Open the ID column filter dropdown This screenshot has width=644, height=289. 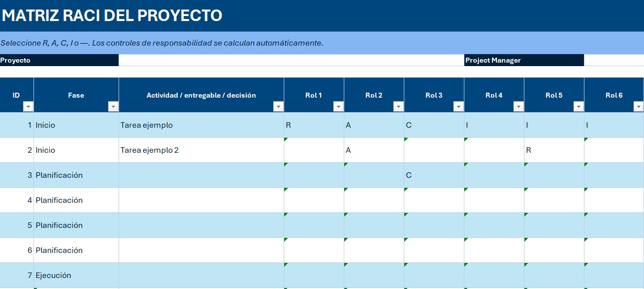[29, 107]
